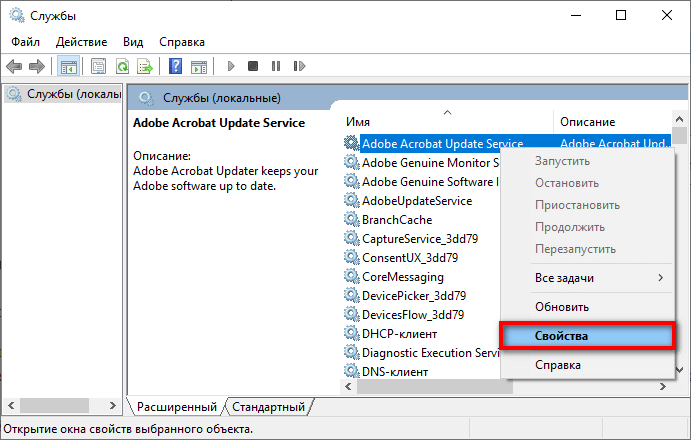Select Adobe Genuine Software service row

pyautogui.click(x=422, y=182)
